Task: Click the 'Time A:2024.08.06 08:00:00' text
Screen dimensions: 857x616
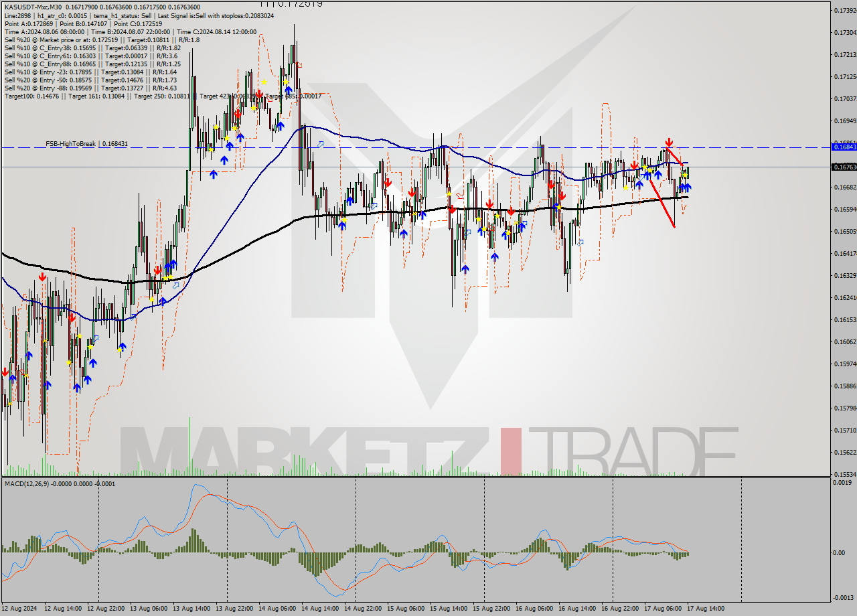Action: [x=44, y=31]
